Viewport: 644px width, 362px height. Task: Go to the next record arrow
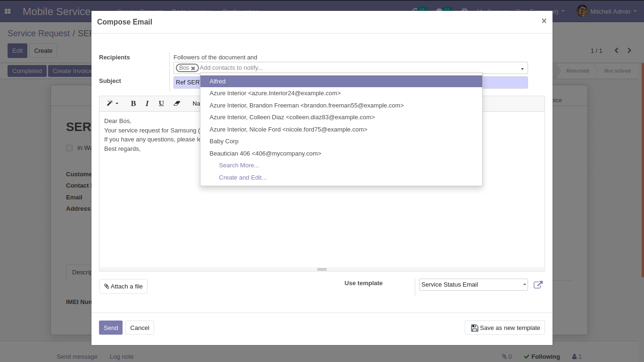click(x=629, y=50)
